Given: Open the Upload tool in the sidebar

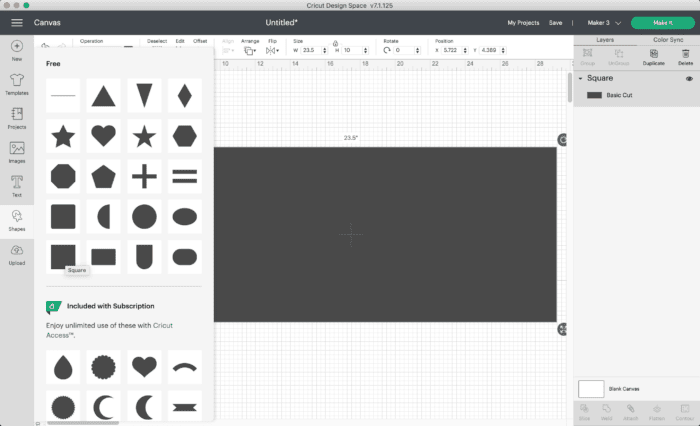Looking at the screenshot, I should pyautogui.click(x=17, y=255).
